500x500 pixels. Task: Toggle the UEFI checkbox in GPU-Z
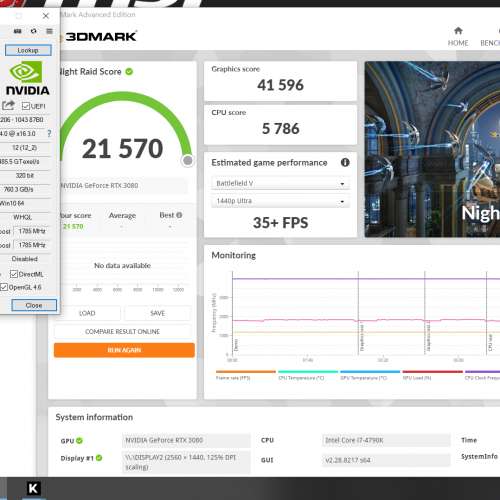[x=26, y=106]
